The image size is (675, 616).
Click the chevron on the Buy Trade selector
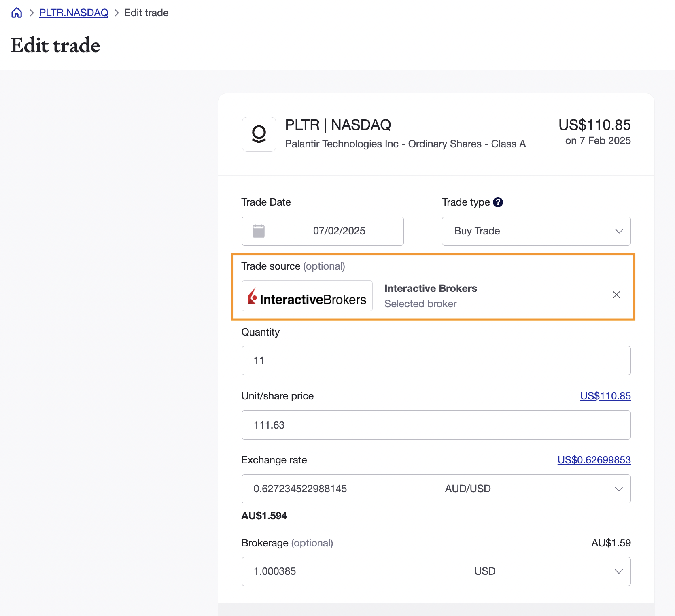click(619, 231)
